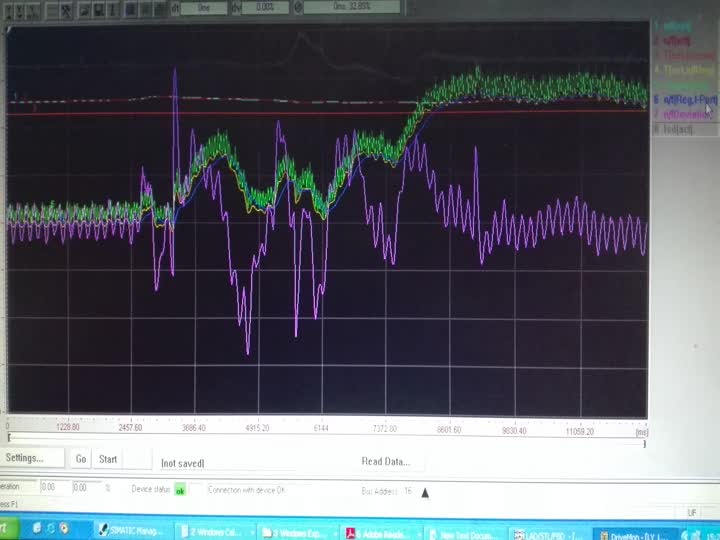
Task: Click the right handle of time range slider
Action: coord(645,443)
